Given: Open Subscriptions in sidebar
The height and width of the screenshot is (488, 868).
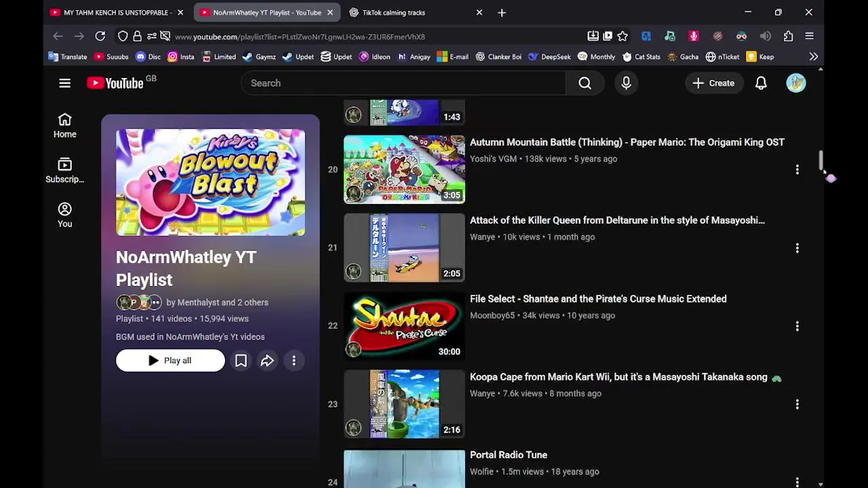Looking at the screenshot, I should point(65,171).
